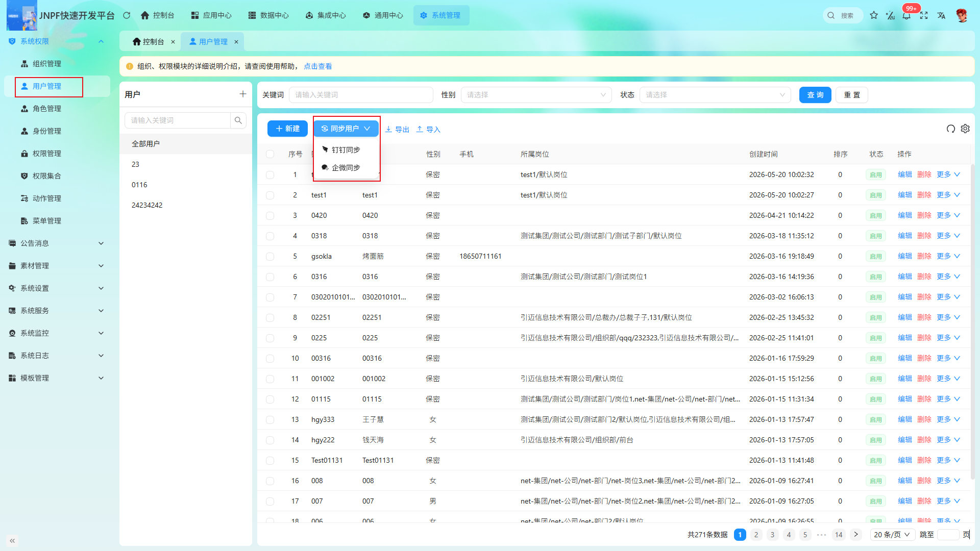Click the 新建 create button

tap(287, 129)
